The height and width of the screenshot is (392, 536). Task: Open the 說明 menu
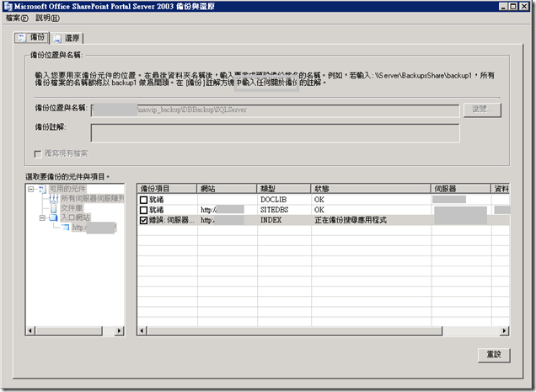tap(44, 18)
